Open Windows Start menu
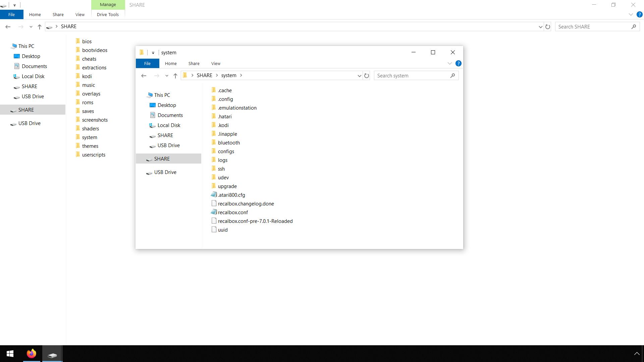Screen dimensions: 644x362 coord(10,354)
